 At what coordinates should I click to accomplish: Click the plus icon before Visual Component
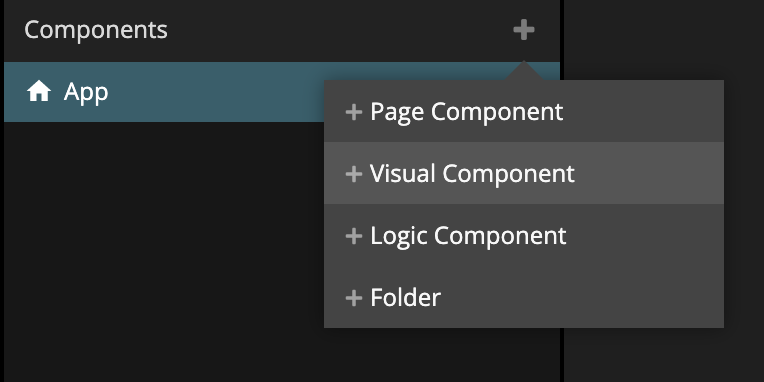click(354, 174)
